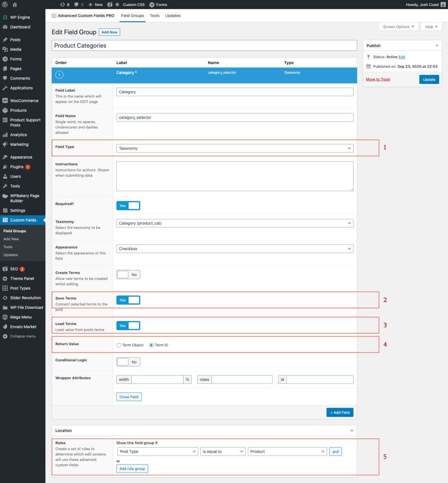The image size is (448, 483).
Task: Click the Add New button beside heading
Action: [x=110, y=32]
